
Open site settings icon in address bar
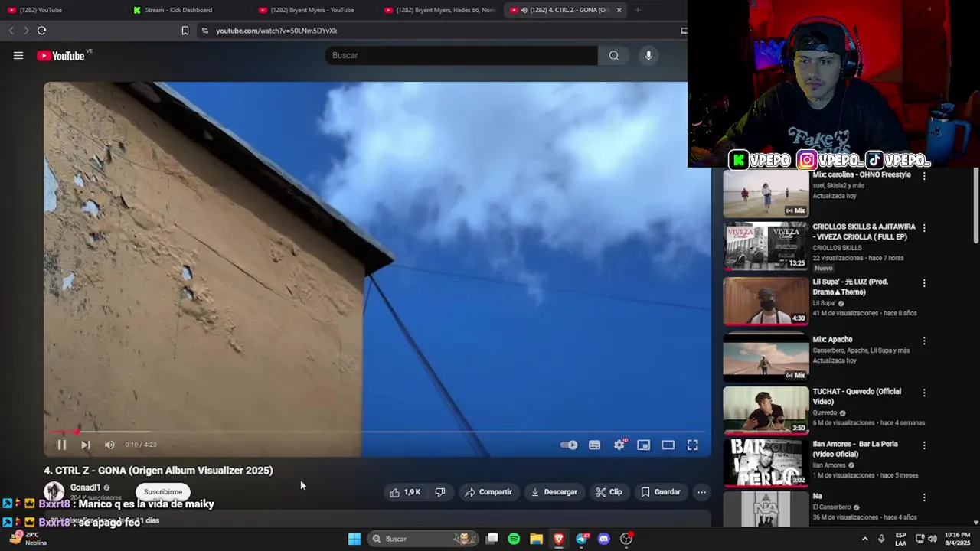click(x=204, y=31)
